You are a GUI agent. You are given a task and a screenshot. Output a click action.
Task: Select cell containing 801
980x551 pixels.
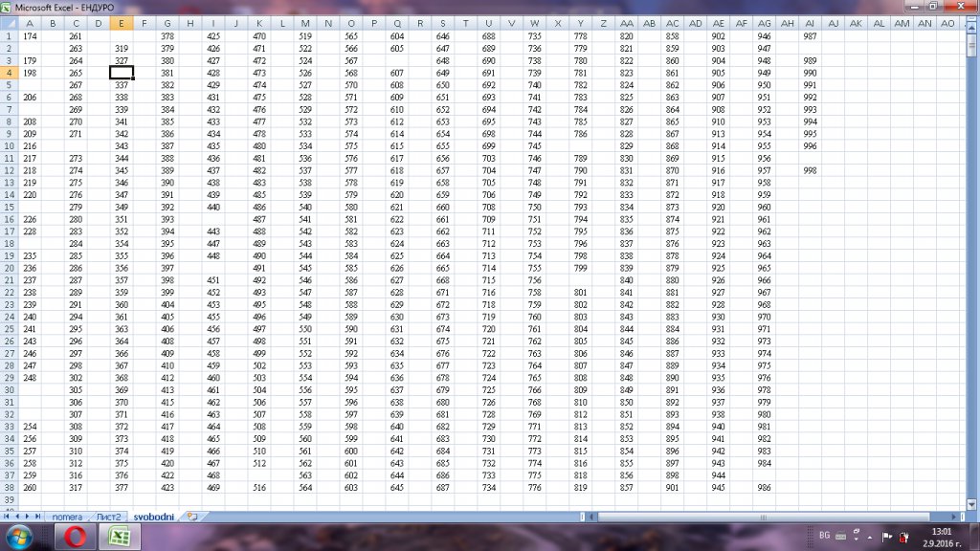coord(580,293)
